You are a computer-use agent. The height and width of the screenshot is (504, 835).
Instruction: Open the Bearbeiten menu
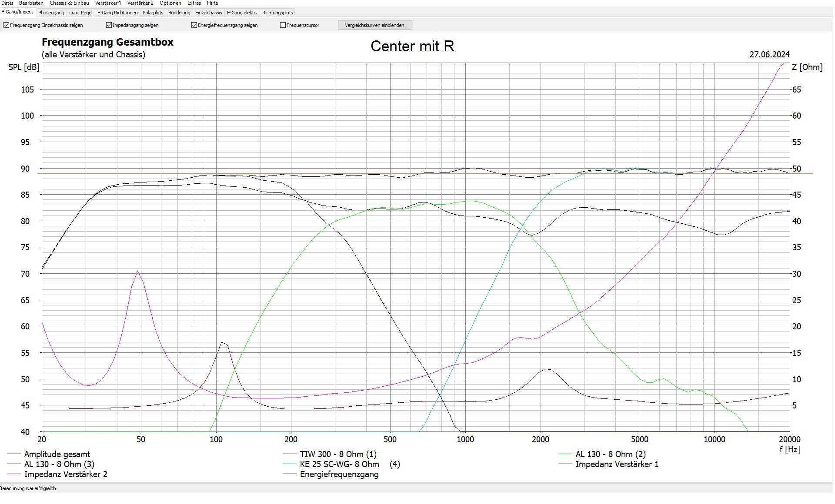(x=31, y=3)
